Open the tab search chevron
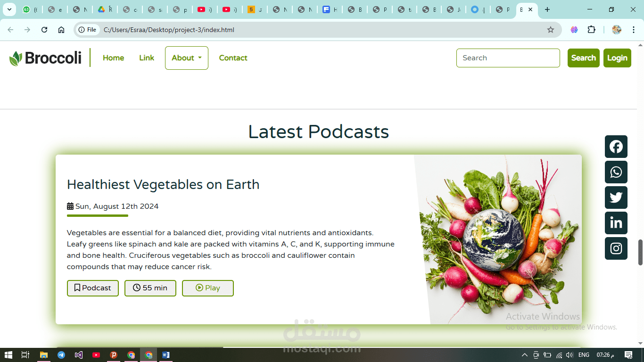Screen dimensions: 644x362 click(x=9, y=9)
